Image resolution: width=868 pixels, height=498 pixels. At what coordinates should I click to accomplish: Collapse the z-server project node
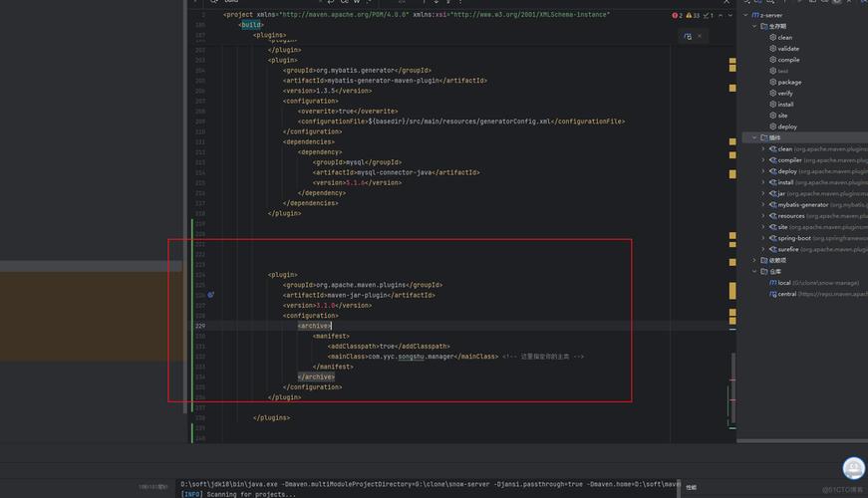coord(743,15)
